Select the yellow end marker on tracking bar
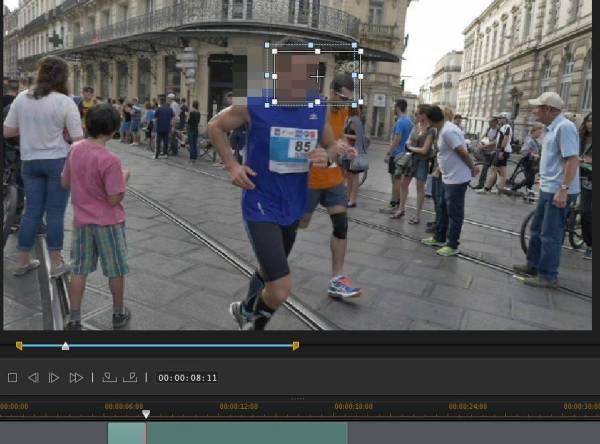 [295, 346]
